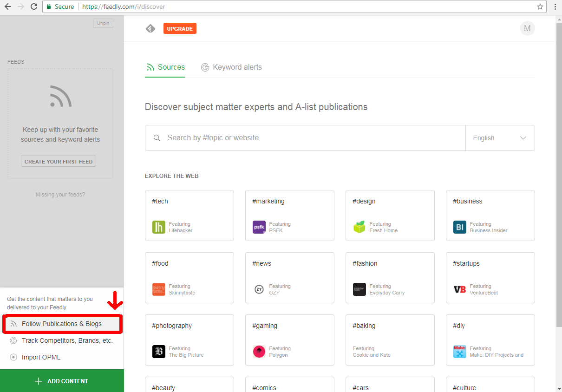Image resolution: width=562 pixels, height=392 pixels.
Task: Click the Cookie and Kate featuring text
Action: pos(372,355)
